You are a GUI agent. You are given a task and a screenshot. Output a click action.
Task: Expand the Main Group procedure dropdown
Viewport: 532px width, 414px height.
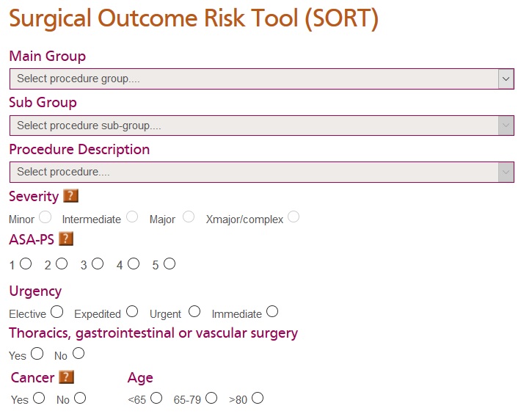coord(262,79)
